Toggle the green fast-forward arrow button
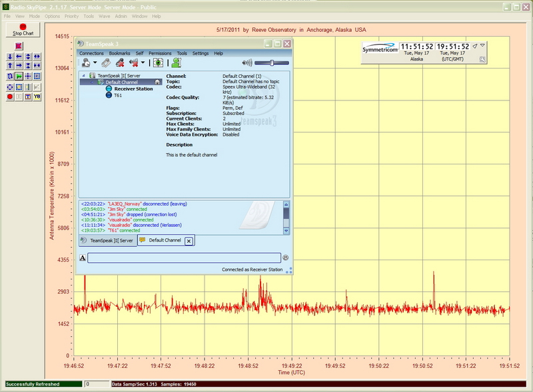This screenshot has width=533, height=392. click(19, 77)
